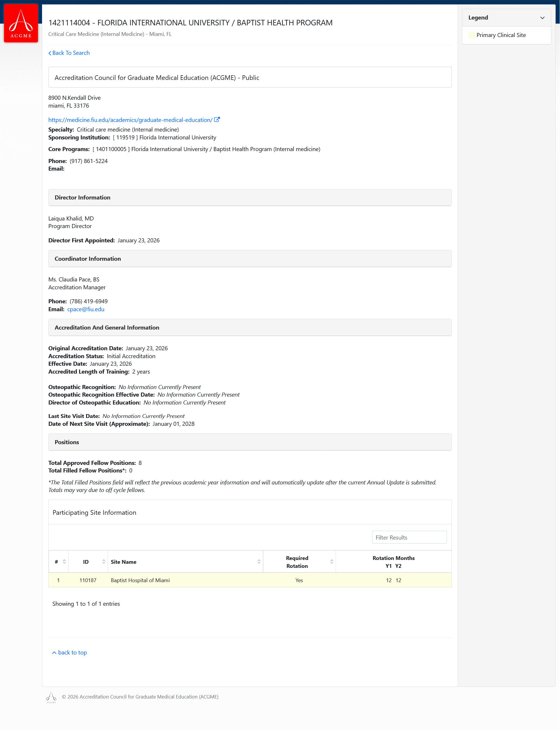Click the Positions section header
Image resolution: width=560 pixels, height=730 pixels.
click(250, 442)
